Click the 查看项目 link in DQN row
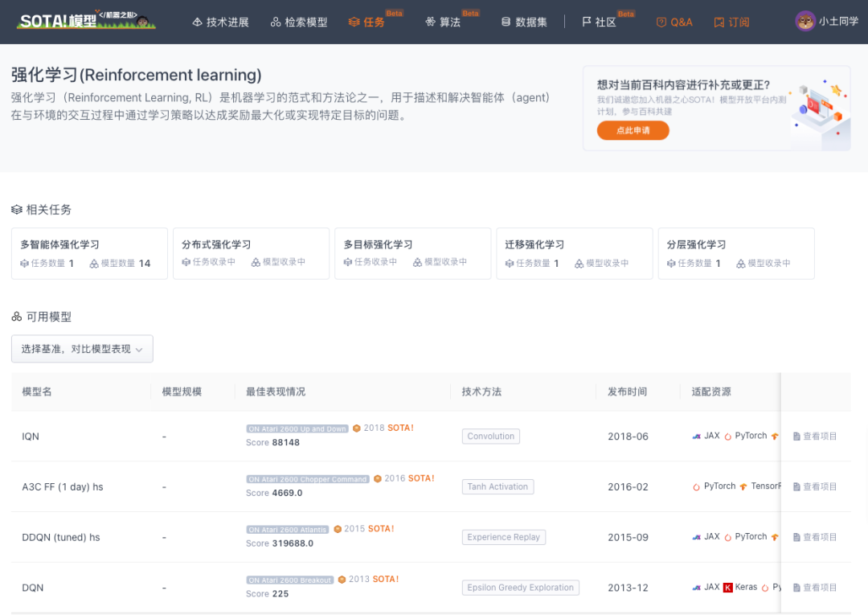The height and width of the screenshot is (615, 868). 815,588
